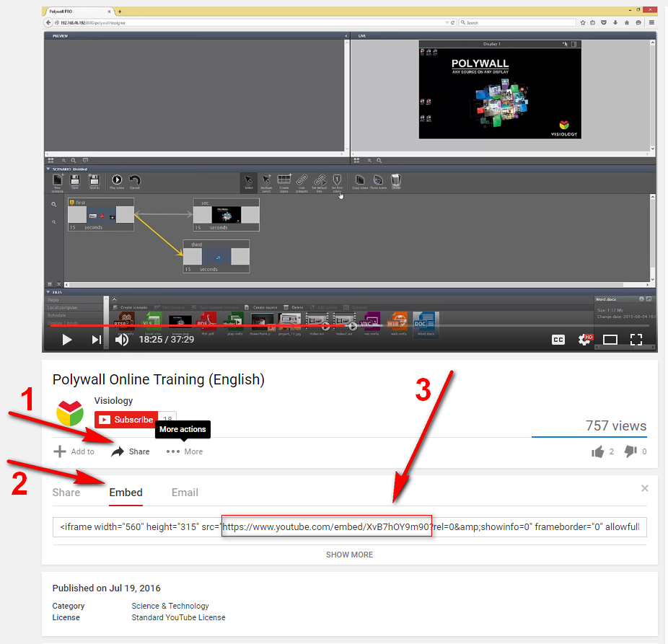
Task: Click the Delete trash icon in scenario toolbar
Action: (x=396, y=181)
